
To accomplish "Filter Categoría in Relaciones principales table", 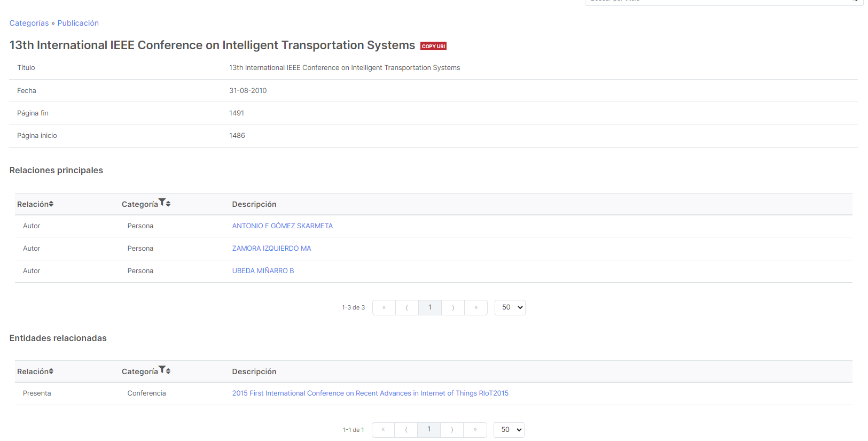I will (x=162, y=202).
